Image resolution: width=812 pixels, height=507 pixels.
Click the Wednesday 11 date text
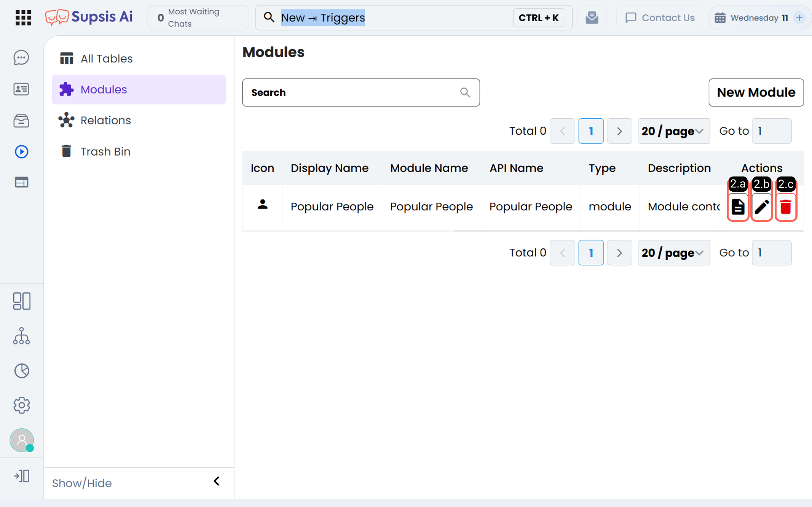759,18
